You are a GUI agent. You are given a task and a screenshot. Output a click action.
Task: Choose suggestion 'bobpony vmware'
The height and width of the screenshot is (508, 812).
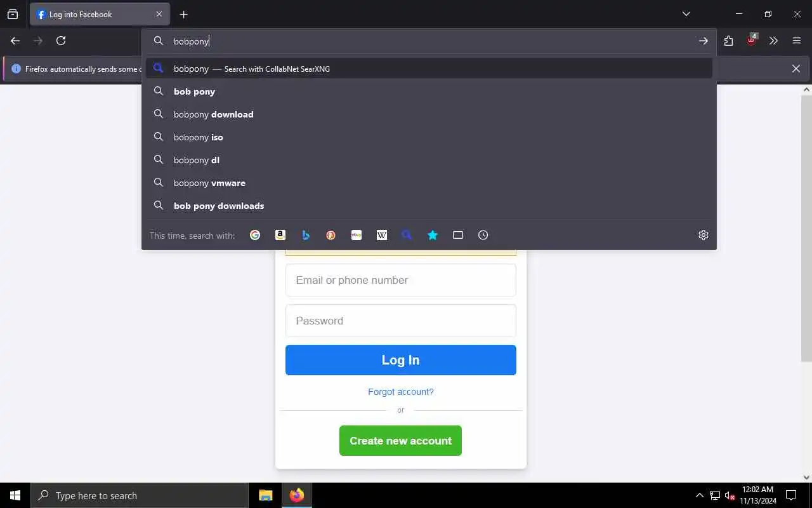(x=429, y=183)
